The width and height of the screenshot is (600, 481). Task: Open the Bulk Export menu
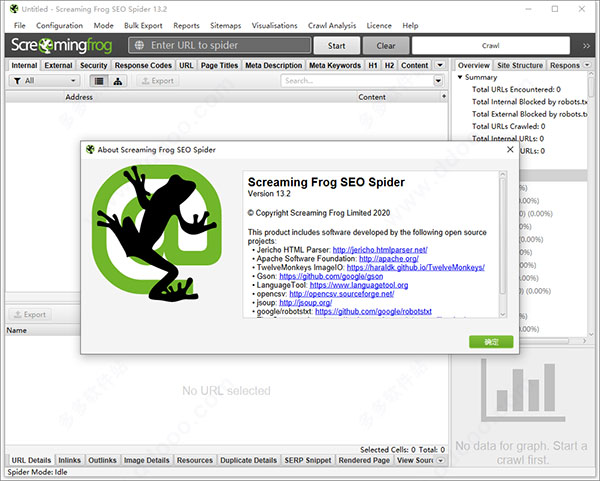click(143, 26)
